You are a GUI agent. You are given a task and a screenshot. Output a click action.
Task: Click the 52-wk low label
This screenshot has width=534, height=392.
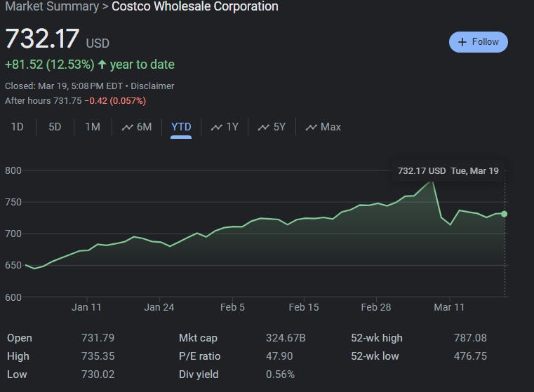(375, 356)
